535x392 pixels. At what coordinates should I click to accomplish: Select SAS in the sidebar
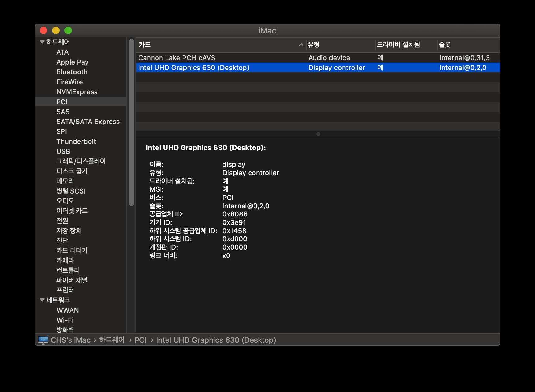[x=63, y=112]
